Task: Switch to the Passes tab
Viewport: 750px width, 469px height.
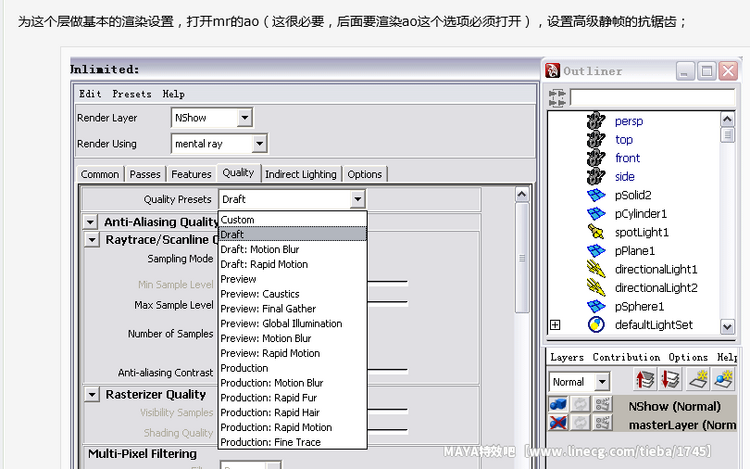Action: click(145, 174)
